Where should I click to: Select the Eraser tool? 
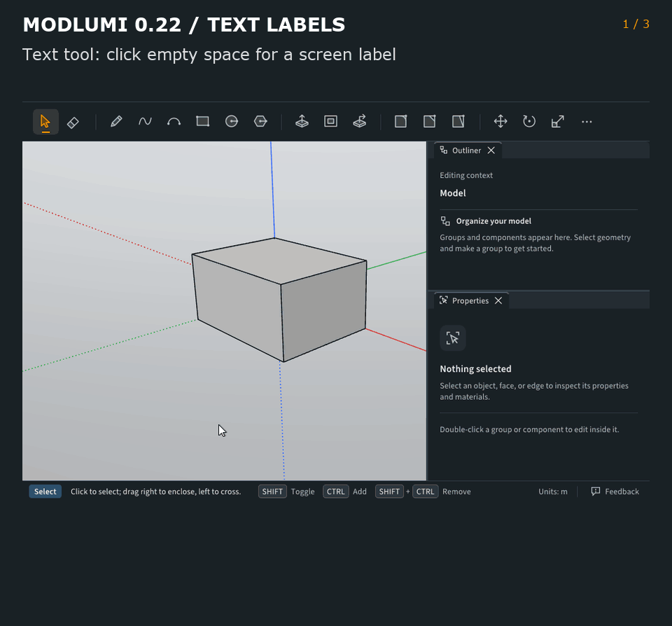click(x=73, y=123)
